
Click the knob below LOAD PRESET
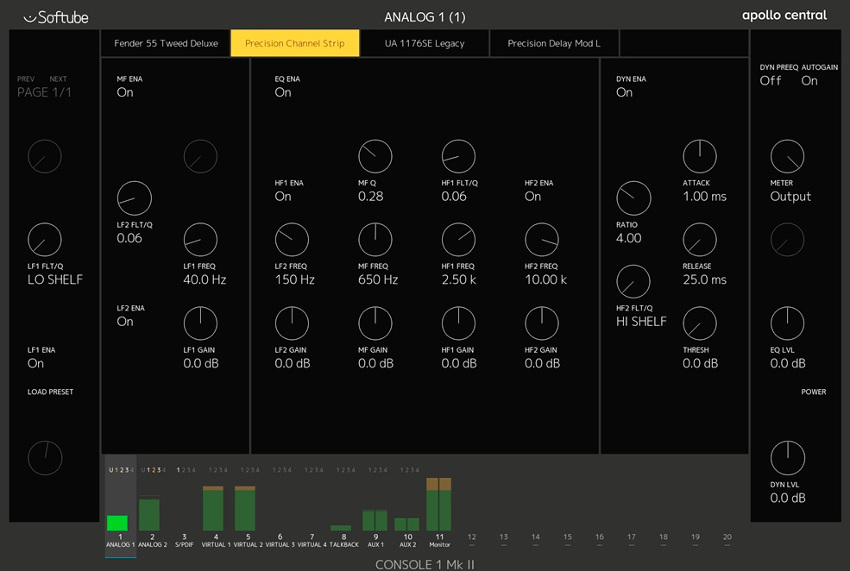click(44, 458)
